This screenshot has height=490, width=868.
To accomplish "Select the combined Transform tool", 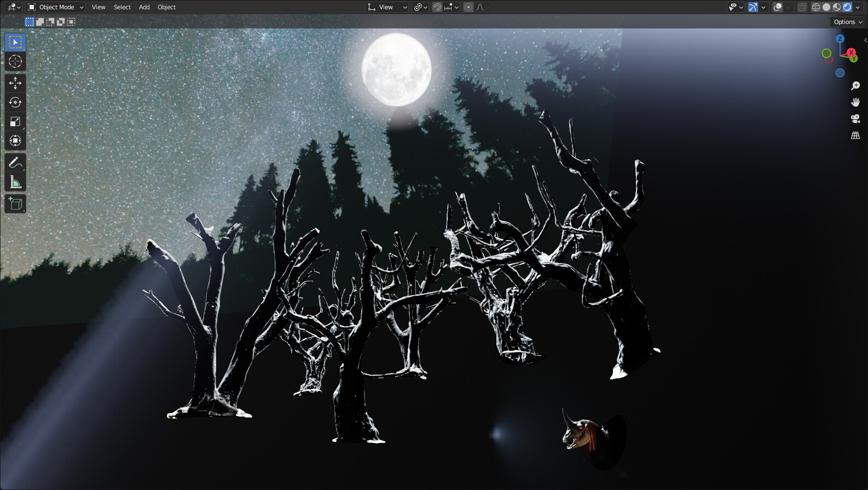I will [15, 141].
